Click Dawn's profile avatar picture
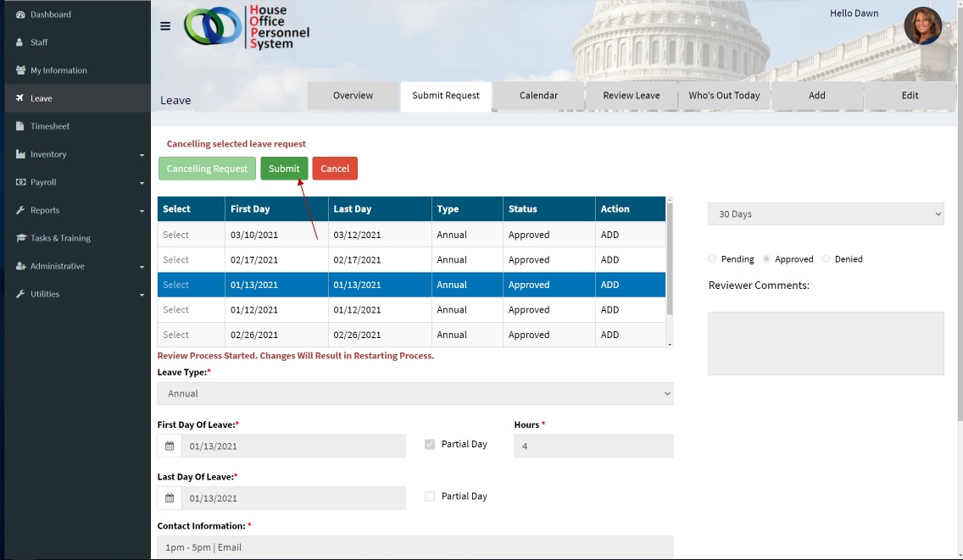963x560 pixels. 922,26
